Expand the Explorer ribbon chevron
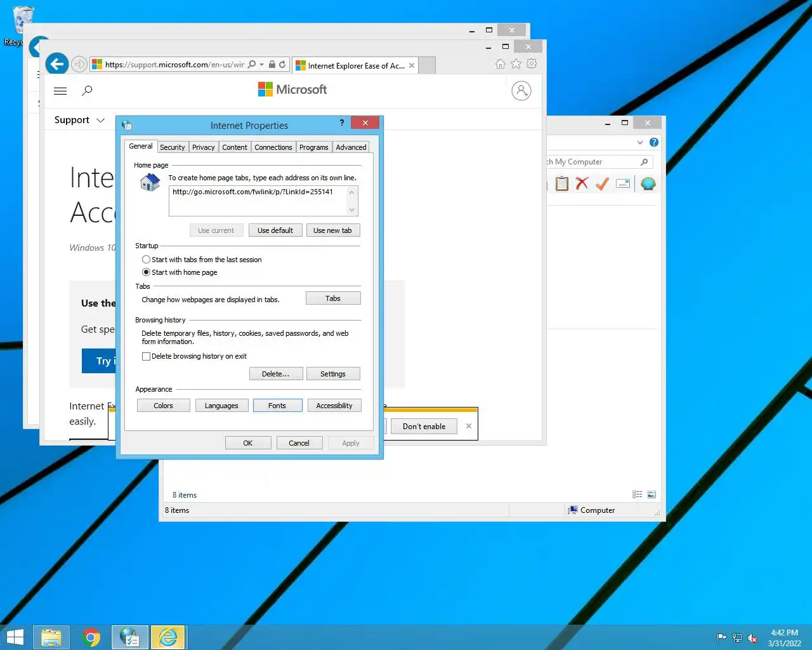The width and height of the screenshot is (812, 650). pos(640,142)
